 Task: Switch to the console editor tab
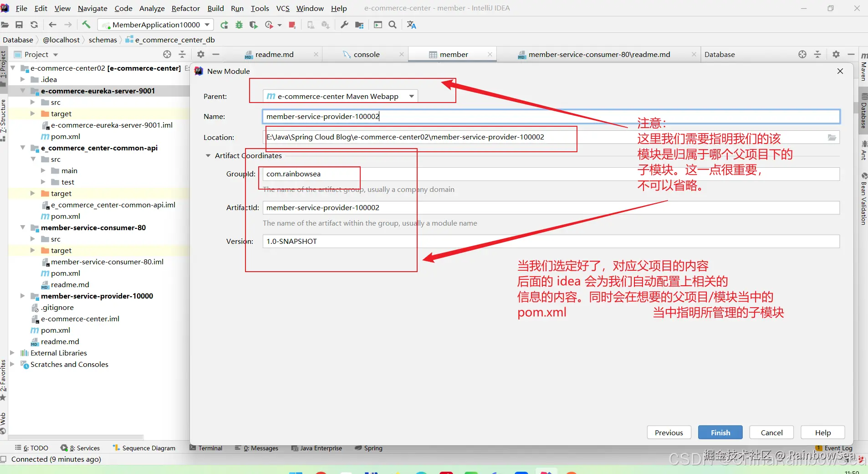click(367, 54)
